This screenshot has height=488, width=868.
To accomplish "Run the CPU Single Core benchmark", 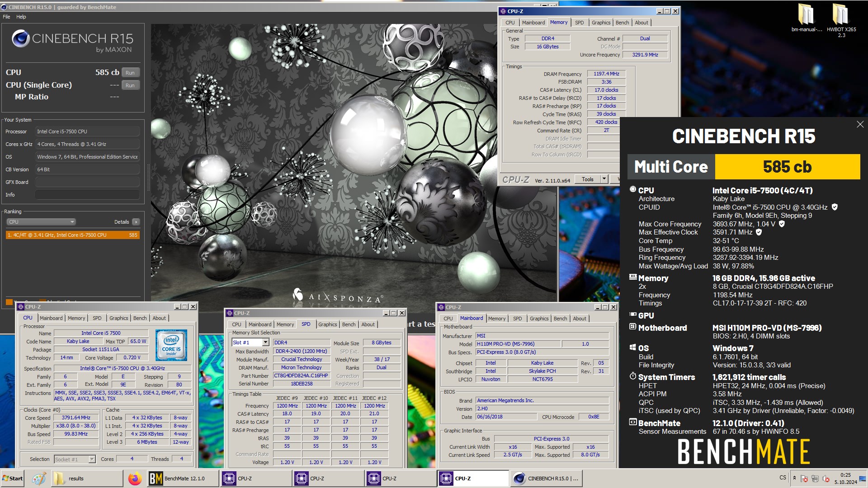I will coord(130,85).
